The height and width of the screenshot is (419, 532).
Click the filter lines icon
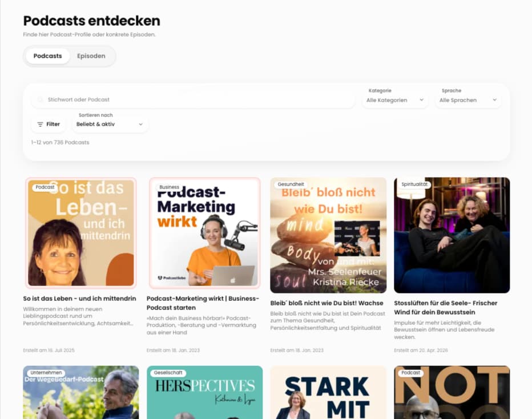tap(40, 124)
